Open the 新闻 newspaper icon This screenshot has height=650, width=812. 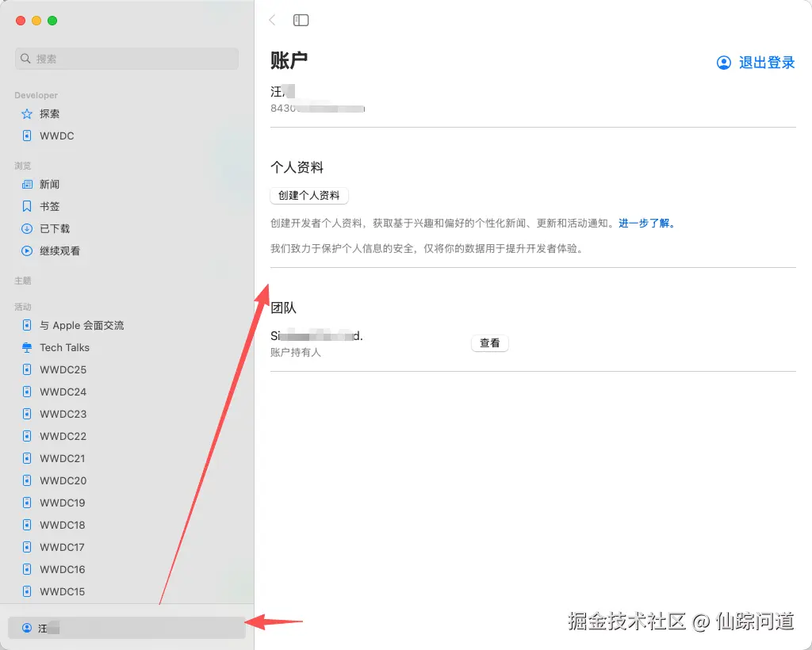[x=27, y=184]
